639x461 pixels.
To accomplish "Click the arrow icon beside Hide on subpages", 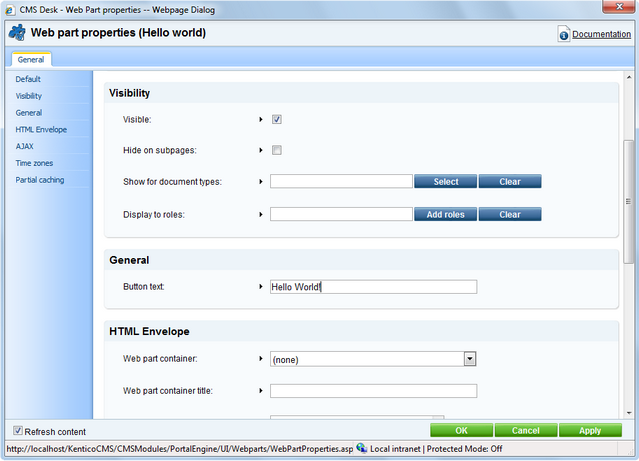I will pyautogui.click(x=260, y=151).
